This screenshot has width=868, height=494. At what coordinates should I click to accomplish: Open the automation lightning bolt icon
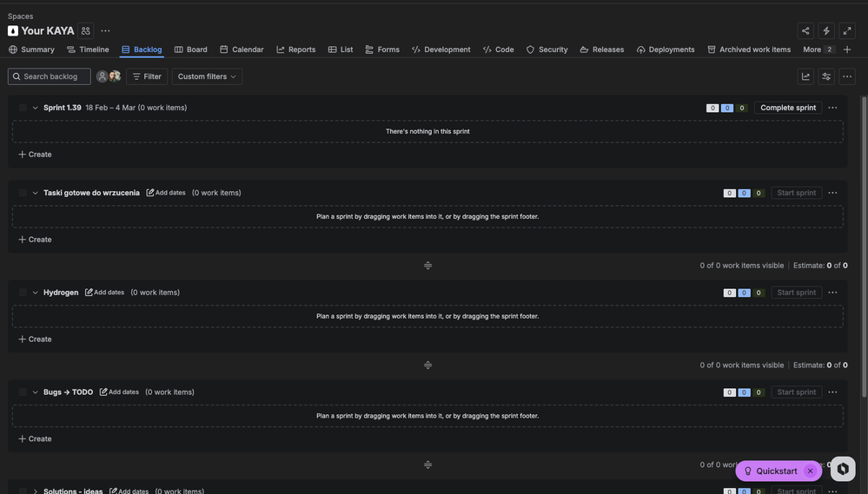pos(826,31)
